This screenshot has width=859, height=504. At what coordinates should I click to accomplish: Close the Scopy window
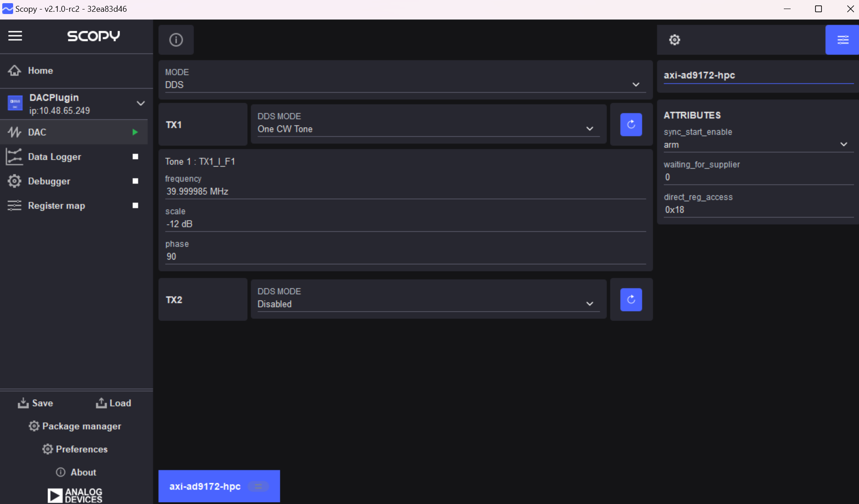coord(850,9)
